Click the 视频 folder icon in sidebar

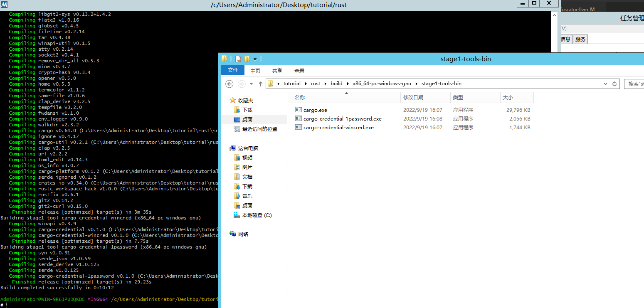tap(237, 158)
